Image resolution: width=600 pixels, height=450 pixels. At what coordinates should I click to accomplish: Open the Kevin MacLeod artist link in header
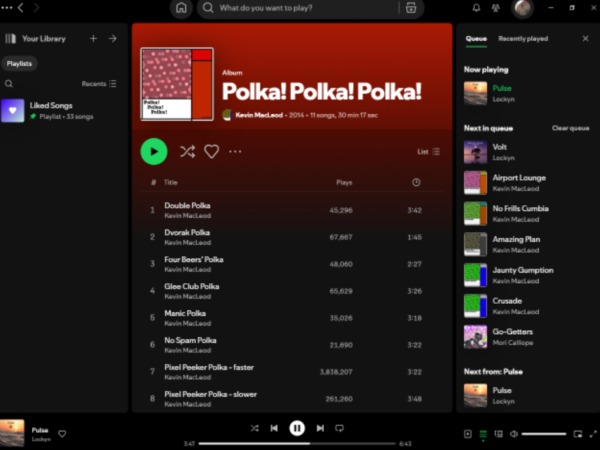click(259, 115)
